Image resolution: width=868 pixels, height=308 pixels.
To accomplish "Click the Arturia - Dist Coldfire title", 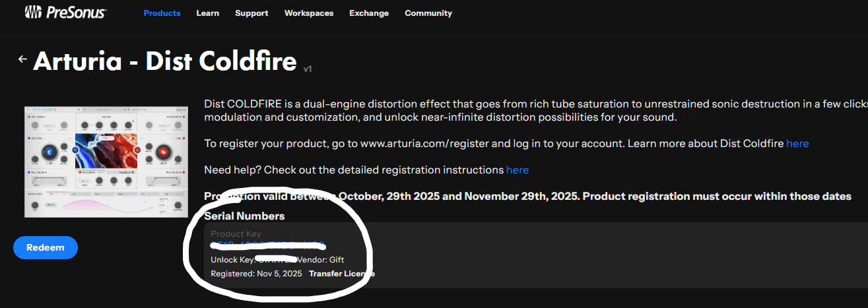I will coord(165,61).
